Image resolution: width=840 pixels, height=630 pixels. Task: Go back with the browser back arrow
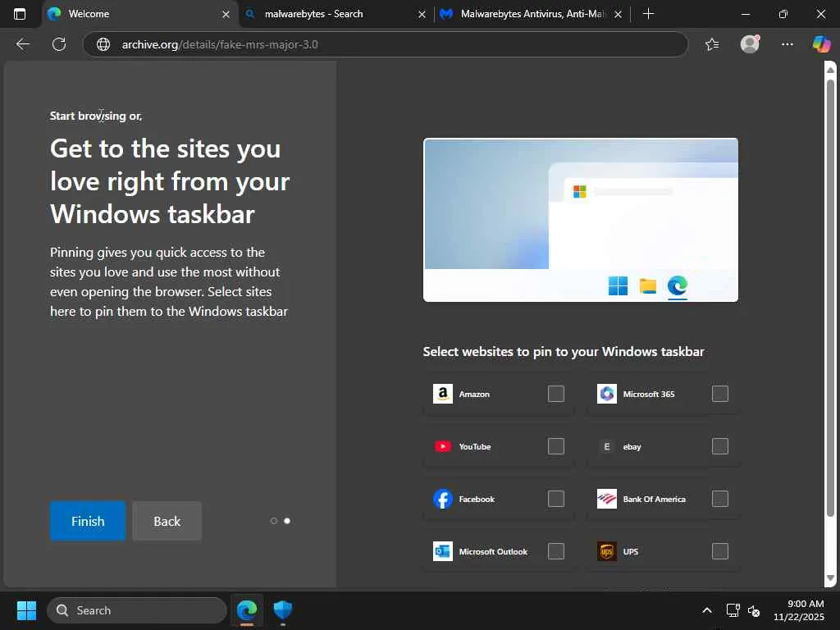(x=22, y=44)
